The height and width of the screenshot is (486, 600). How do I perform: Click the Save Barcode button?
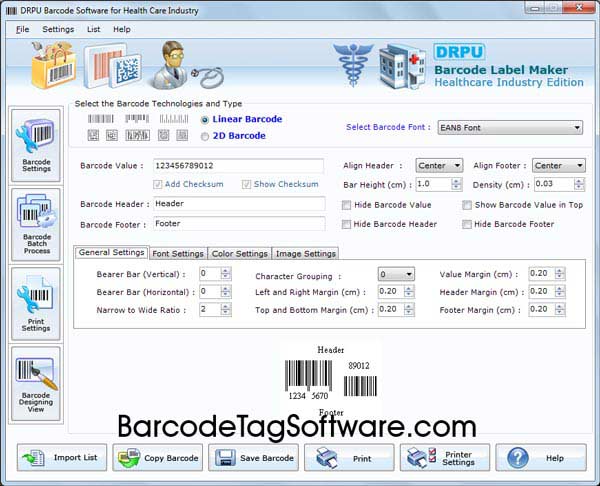[x=253, y=458]
